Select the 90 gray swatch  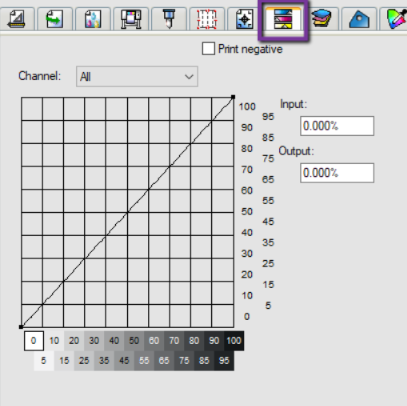(214, 341)
